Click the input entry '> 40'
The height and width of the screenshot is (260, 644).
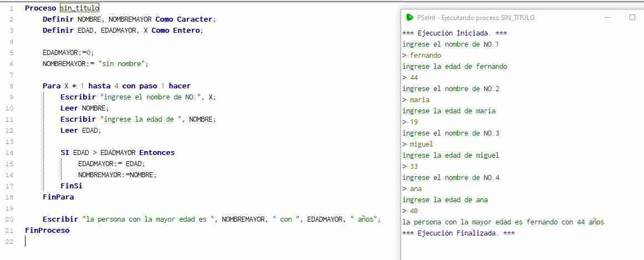[x=410, y=211]
